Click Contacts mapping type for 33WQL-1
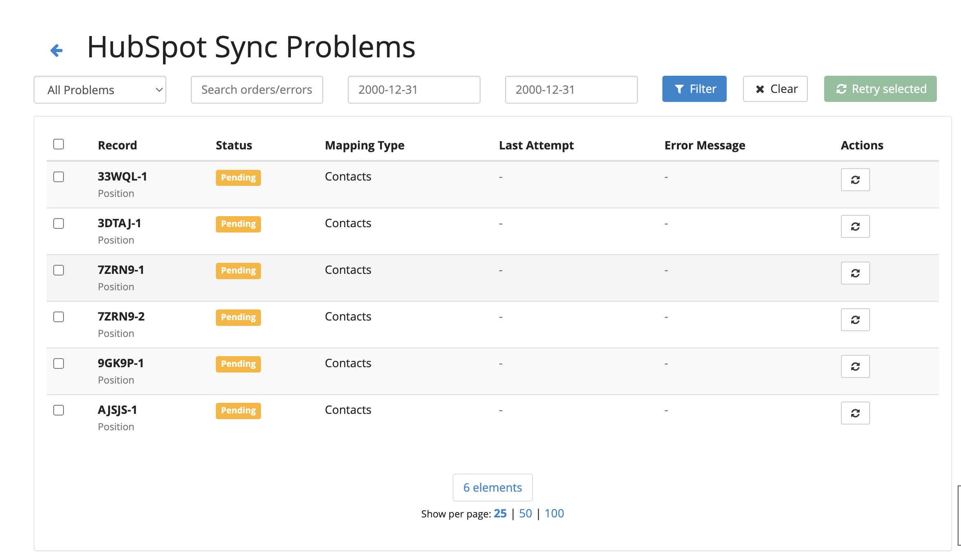 point(348,176)
